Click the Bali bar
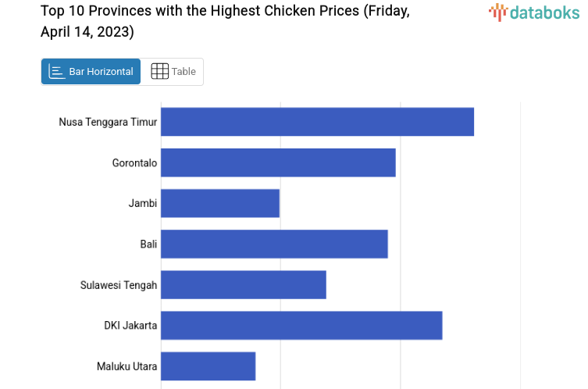Screen dimensions: 588x389 tap(274, 244)
